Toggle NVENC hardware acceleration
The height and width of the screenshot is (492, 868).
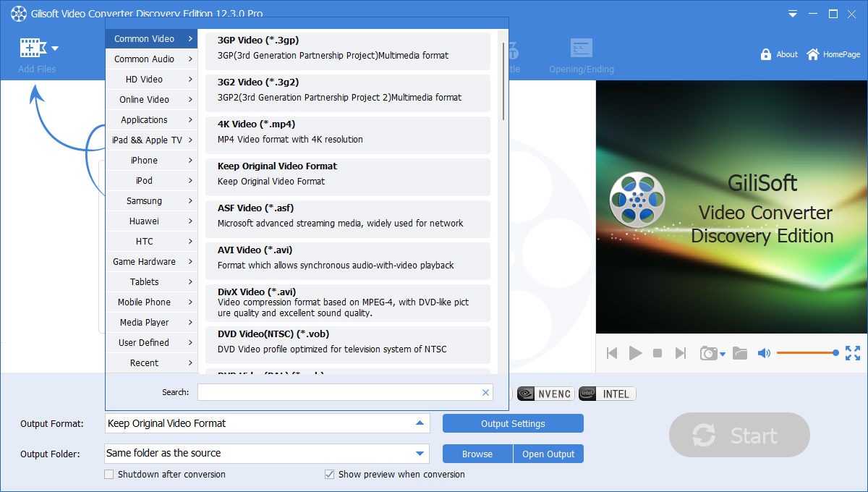coord(545,394)
